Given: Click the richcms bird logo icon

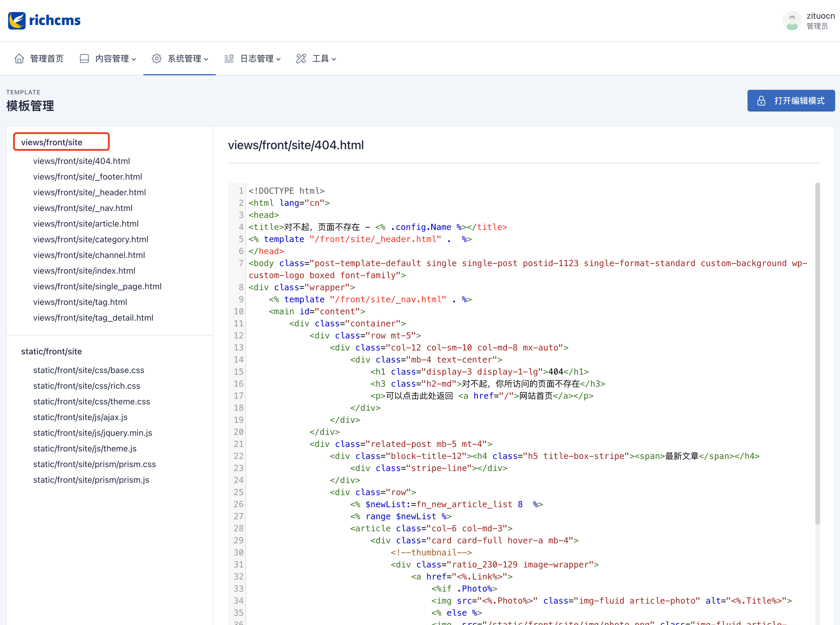Looking at the screenshot, I should click(x=17, y=20).
